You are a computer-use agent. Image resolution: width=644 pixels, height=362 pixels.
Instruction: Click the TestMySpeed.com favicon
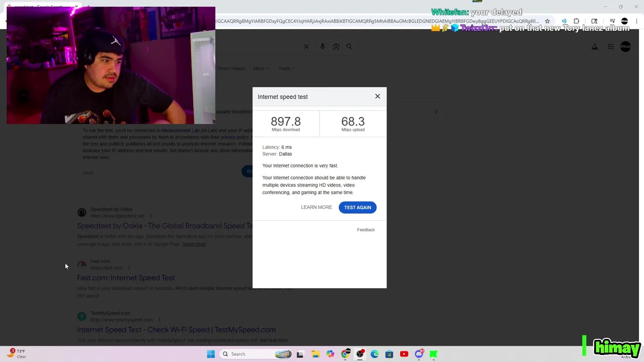[x=82, y=316]
